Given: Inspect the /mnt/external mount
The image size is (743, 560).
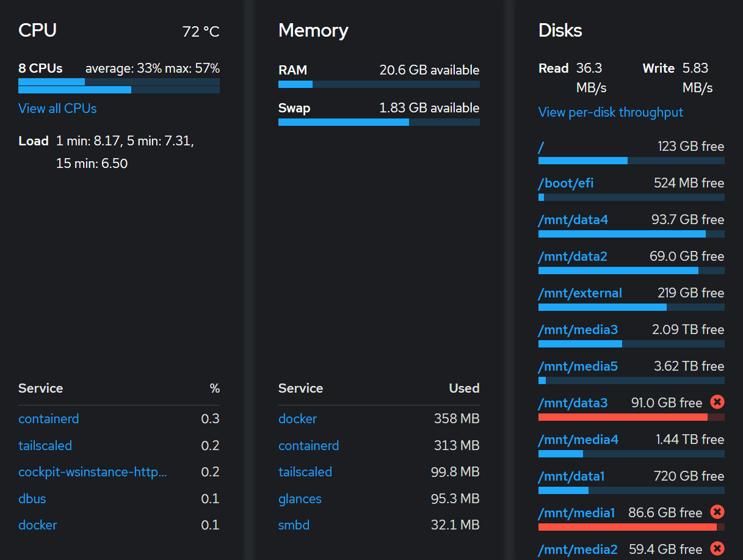Looking at the screenshot, I should [579, 293].
